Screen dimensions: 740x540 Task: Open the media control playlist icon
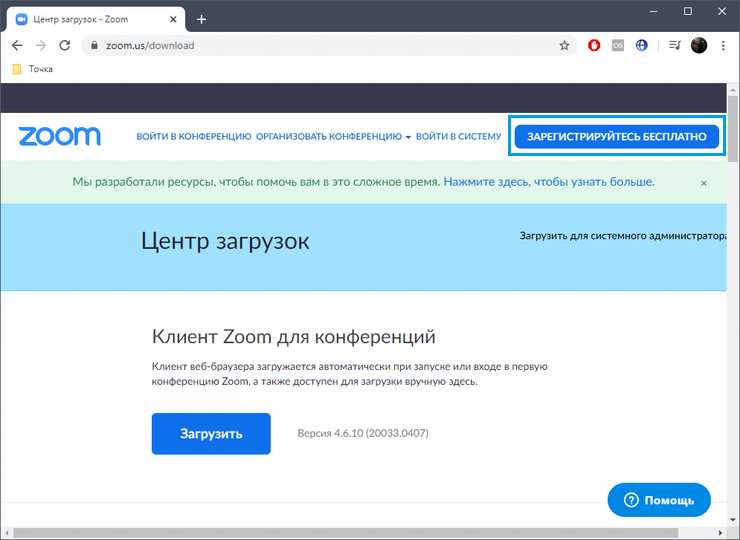674,45
